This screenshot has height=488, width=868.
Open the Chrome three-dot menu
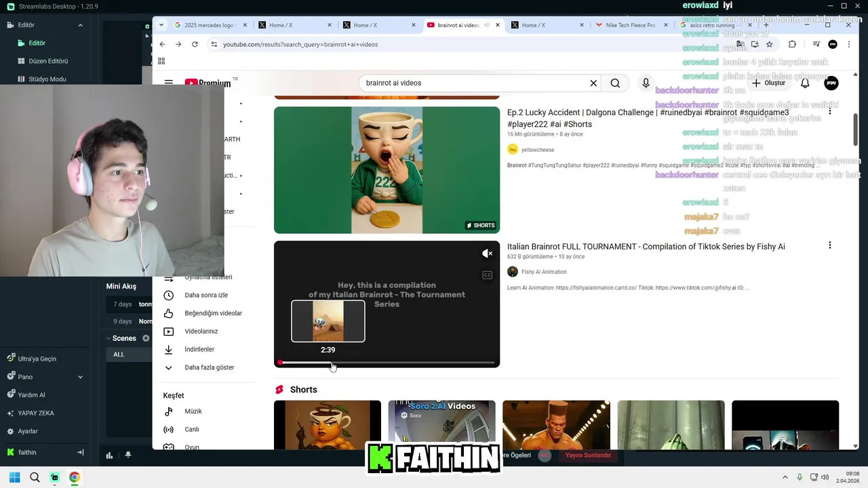[849, 44]
